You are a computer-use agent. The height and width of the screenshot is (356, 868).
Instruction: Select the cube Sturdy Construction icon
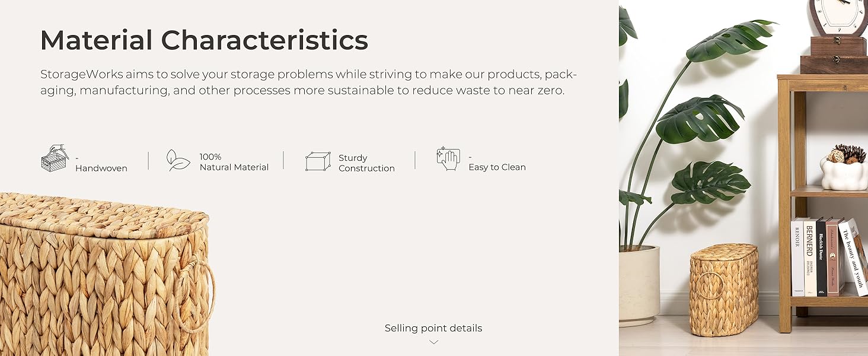(x=318, y=161)
